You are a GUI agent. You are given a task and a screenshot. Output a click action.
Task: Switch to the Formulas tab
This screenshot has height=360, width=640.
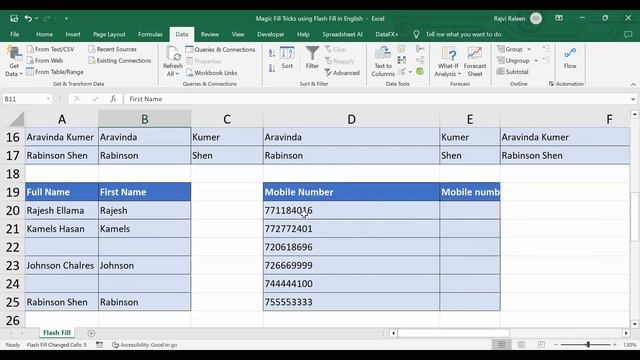[x=150, y=34]
